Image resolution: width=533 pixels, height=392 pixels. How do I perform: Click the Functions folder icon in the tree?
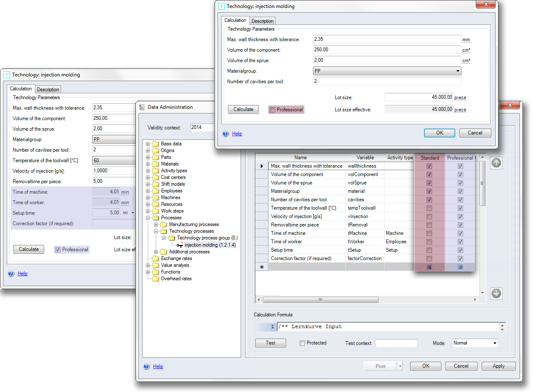tap(156, 272)
